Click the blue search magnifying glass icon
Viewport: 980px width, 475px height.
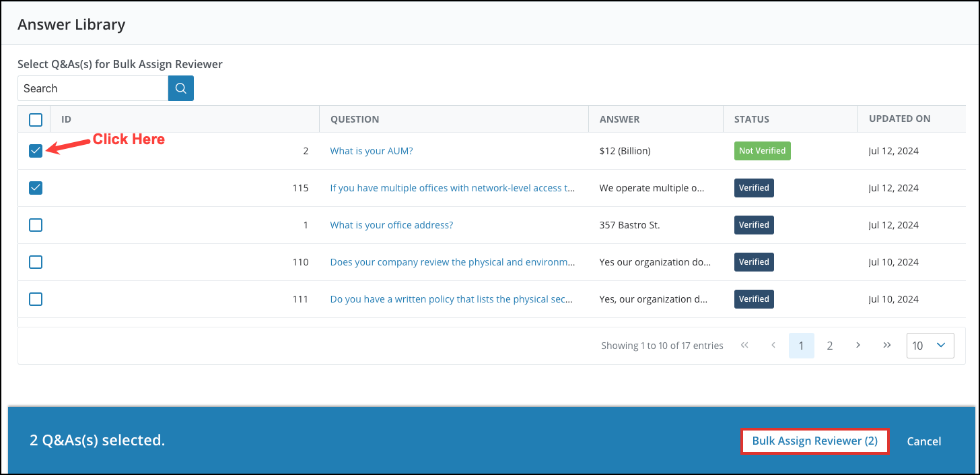point(180,88)
